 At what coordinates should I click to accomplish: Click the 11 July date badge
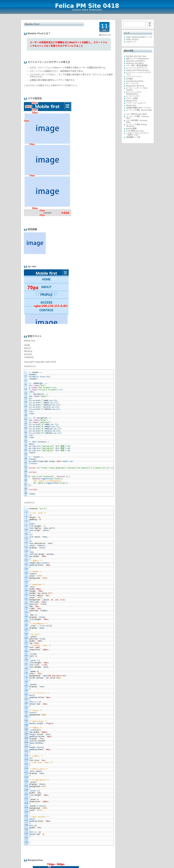pyautogui.click(x=104, y=27)
